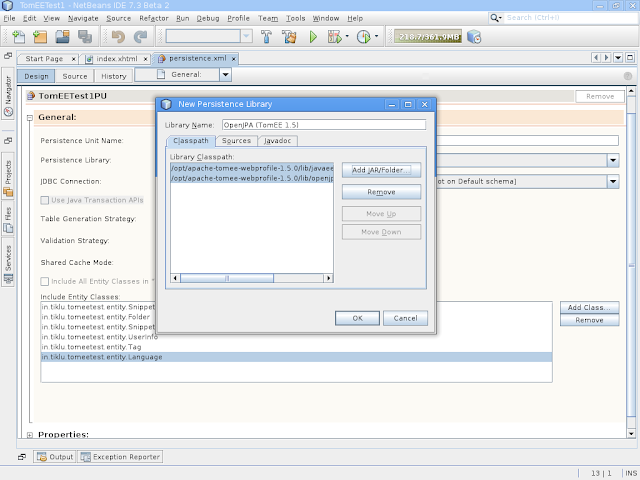Click the search magnifier icon
Viewport: 640px width, 480px height.
495,18
